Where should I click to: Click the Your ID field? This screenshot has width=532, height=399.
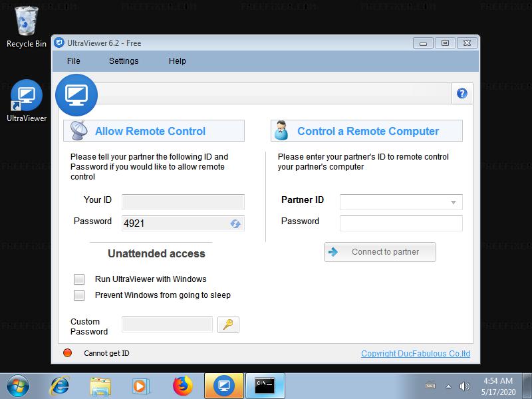184,202
